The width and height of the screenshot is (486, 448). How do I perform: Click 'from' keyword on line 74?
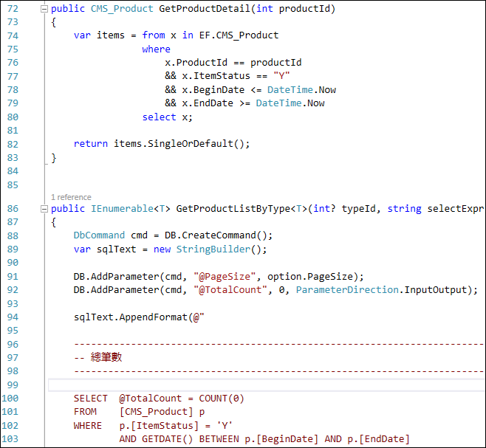point(154,35)
